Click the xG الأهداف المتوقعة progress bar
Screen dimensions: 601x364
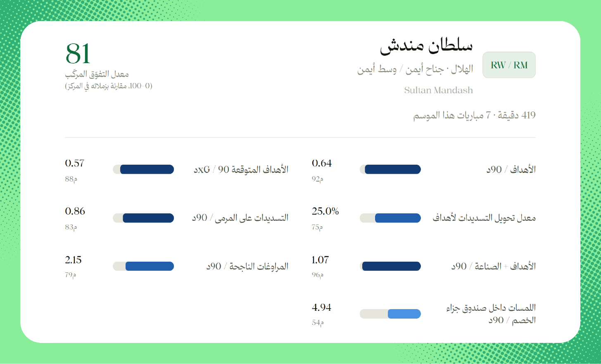(x=143, y=169)
